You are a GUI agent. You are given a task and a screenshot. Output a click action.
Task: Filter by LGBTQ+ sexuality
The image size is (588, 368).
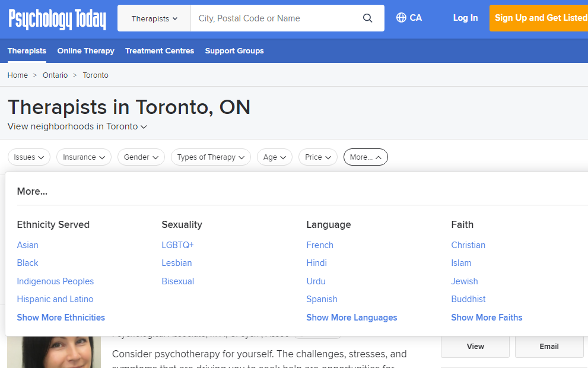tap(178, 245)
